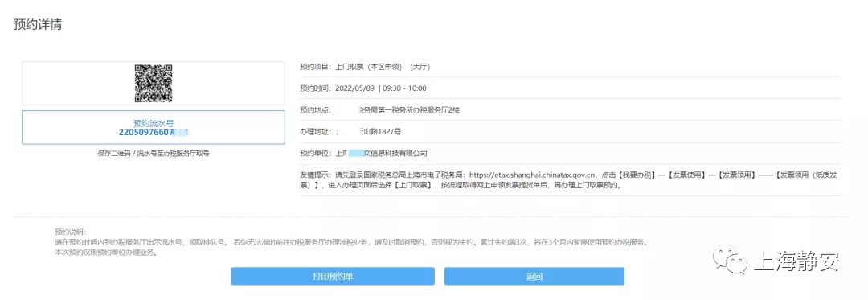868x300 pixels.
Task: Select the 预约地点 税务服务厅2楼 row
Action: tap(570, 110)
